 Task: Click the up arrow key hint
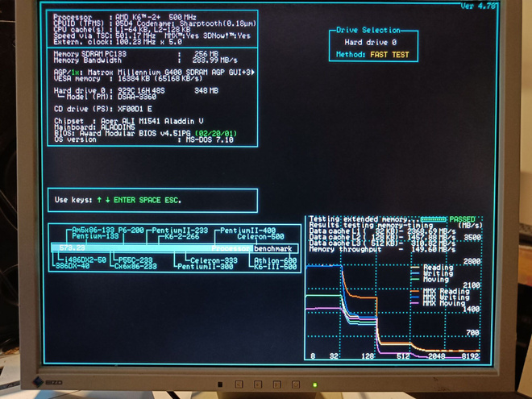[99, 200]
